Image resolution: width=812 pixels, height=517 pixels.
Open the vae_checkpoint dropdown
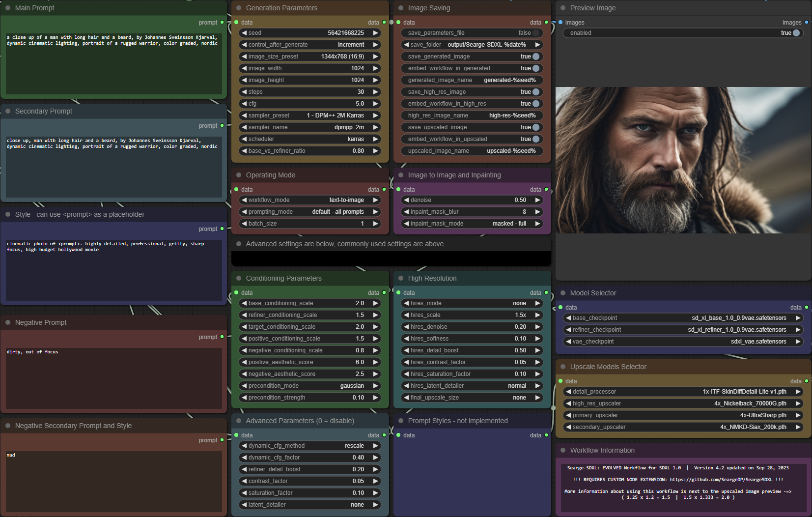point(683,342)
